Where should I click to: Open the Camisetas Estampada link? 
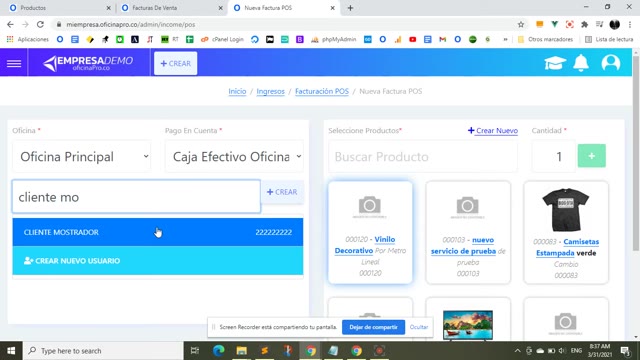[x=567, y=247]
